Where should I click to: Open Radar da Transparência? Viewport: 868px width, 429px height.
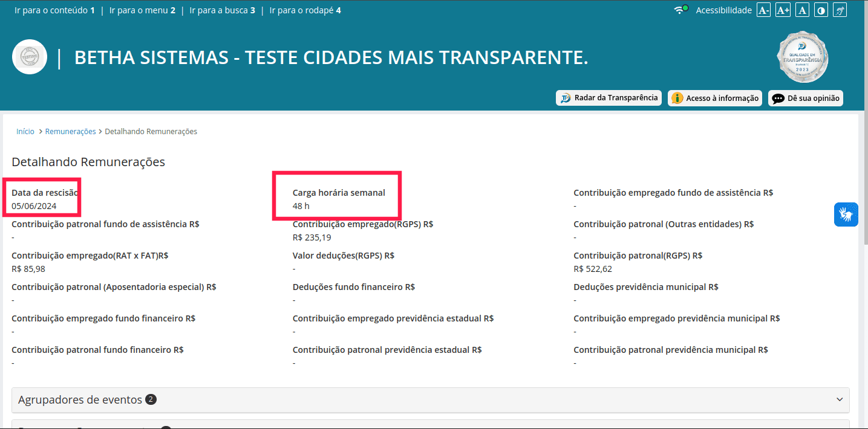pos(609,98)
